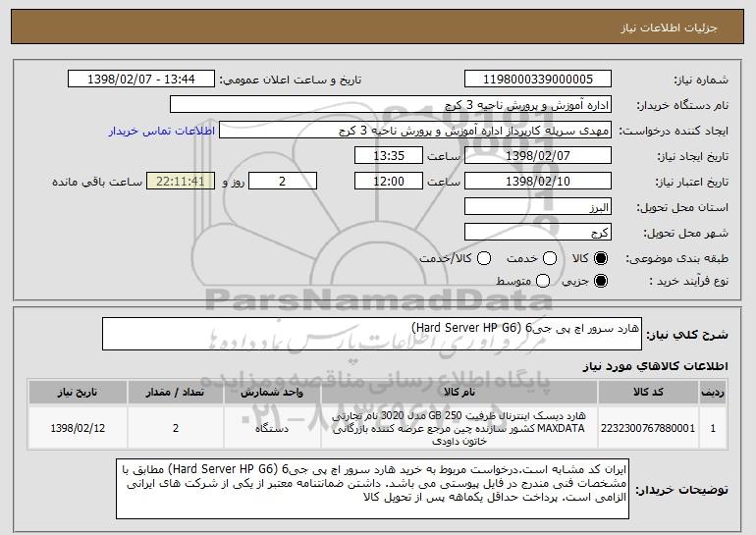Click the remaining time countdown 22:11:41

pyautogui.click(x=181, y=182)
